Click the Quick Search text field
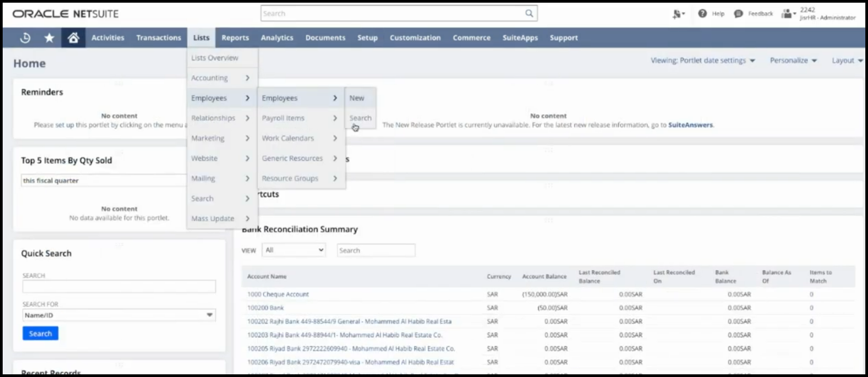Image resolution: width=868 pixels, height=377 pixels. [119, 287]
